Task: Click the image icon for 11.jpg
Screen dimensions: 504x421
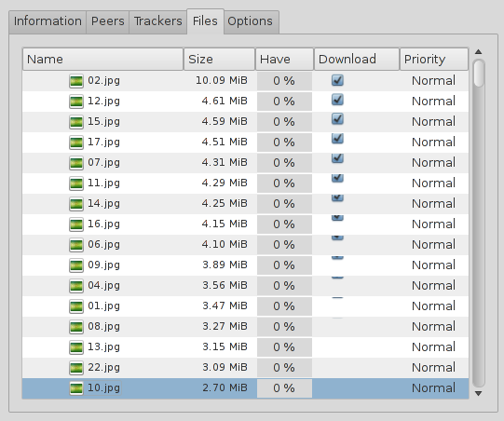Action: (76, 183)
